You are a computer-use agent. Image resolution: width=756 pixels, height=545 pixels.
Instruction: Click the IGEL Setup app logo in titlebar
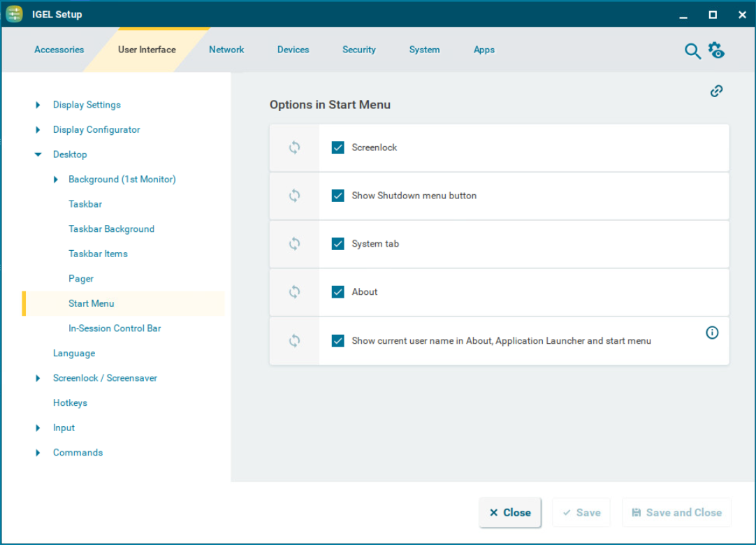pyautogui.click(x=15, y=14)
